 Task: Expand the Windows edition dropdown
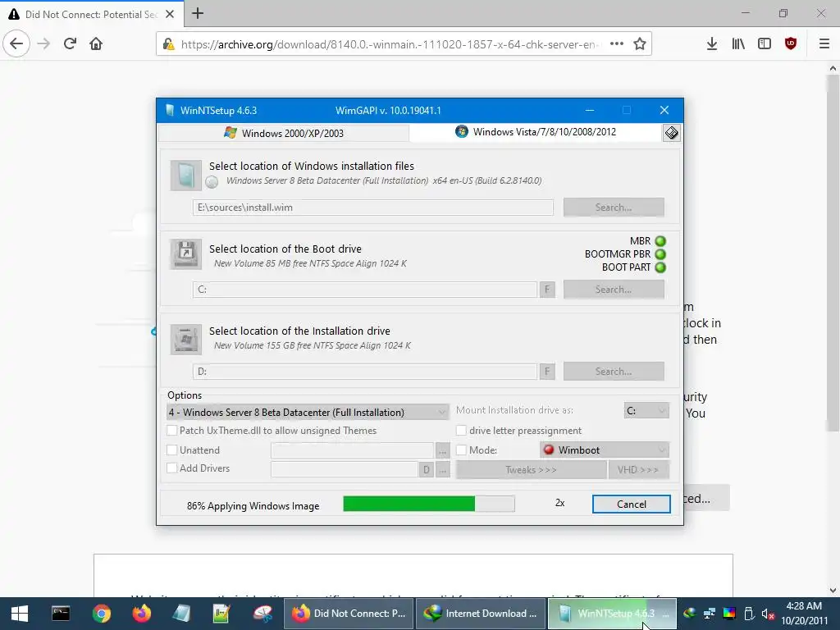tap(308, 412)
